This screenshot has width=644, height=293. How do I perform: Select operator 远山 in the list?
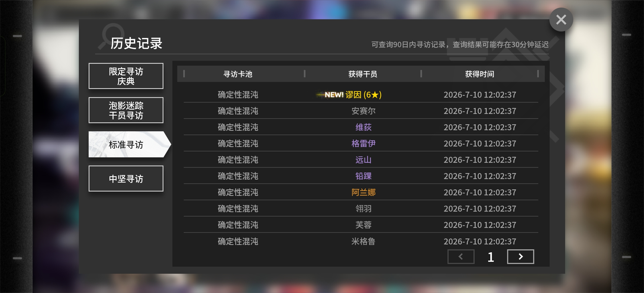click(363, 160)
